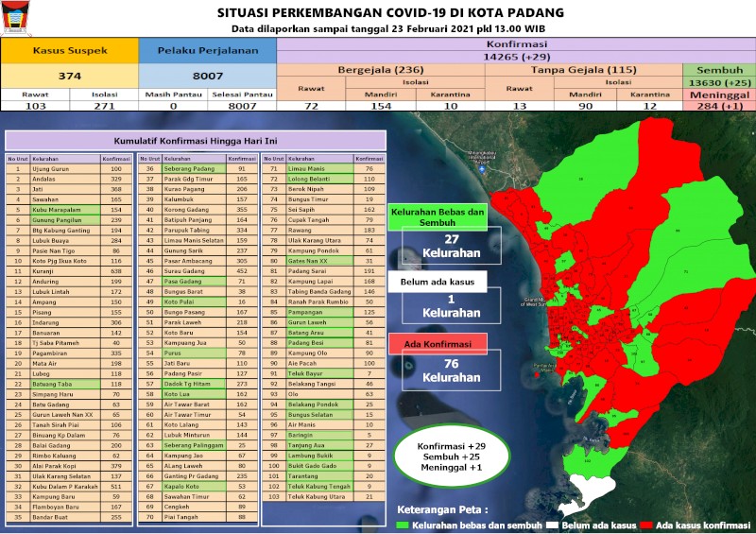This screenshot has height=534, width=756.
Task: Click the 27 Kelurahan box
Action: tap(452, 246)
